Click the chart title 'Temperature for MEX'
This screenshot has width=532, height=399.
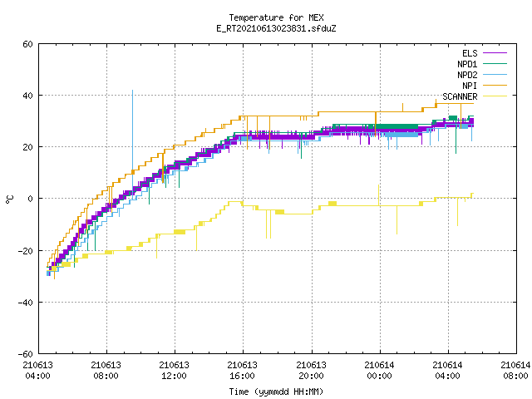(276, 17)
